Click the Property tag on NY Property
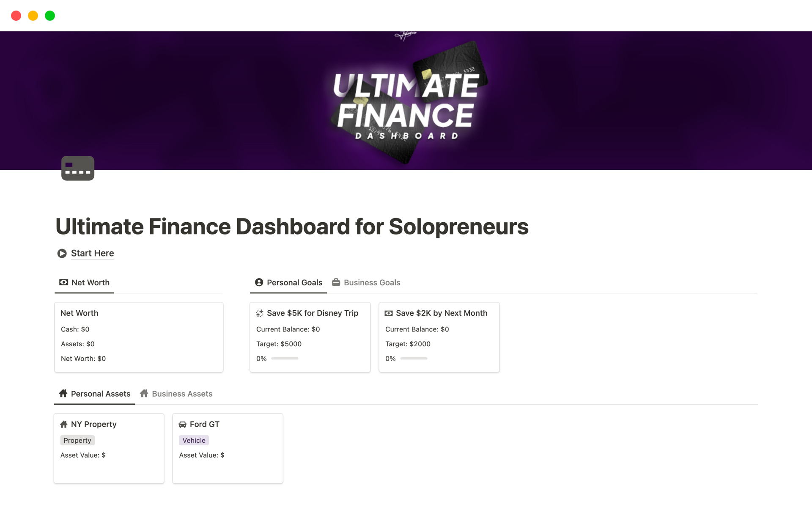This screenshot has width=812, height=508. tap(77, 440)
